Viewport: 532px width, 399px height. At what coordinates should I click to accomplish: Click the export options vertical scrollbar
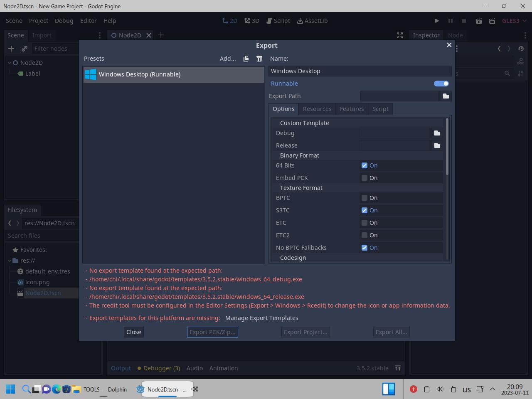coord(447,146)
